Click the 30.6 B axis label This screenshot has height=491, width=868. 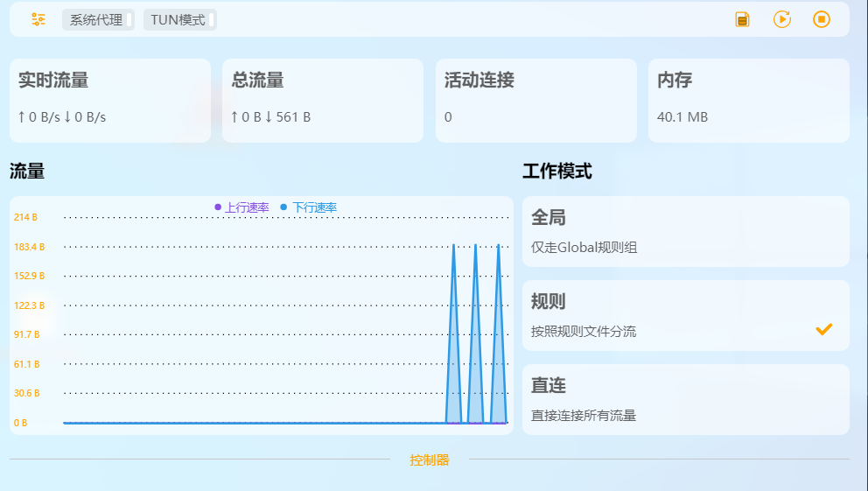(x=26, y=393)
